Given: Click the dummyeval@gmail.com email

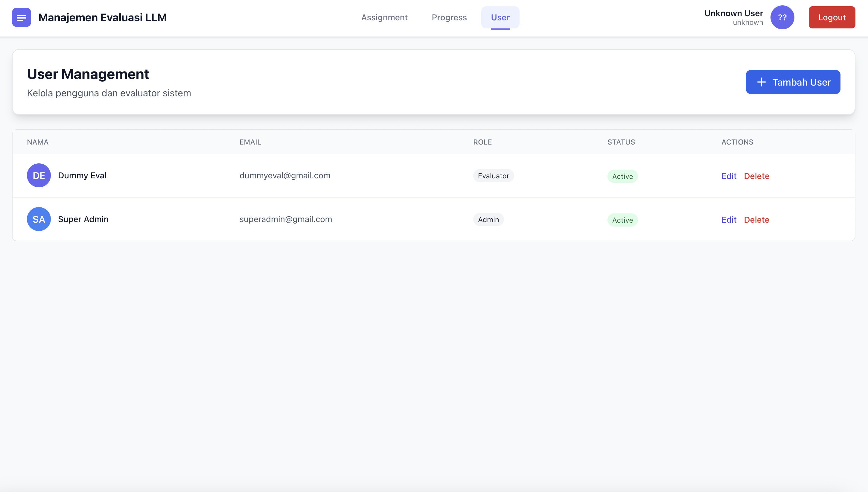Looking at the screenshot, I should (285, 175).
